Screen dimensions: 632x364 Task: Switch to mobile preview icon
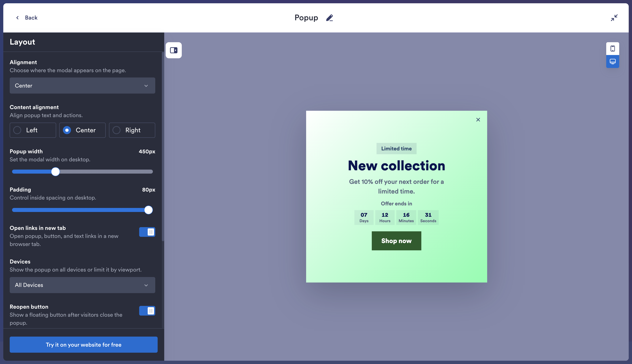(612, 48)
